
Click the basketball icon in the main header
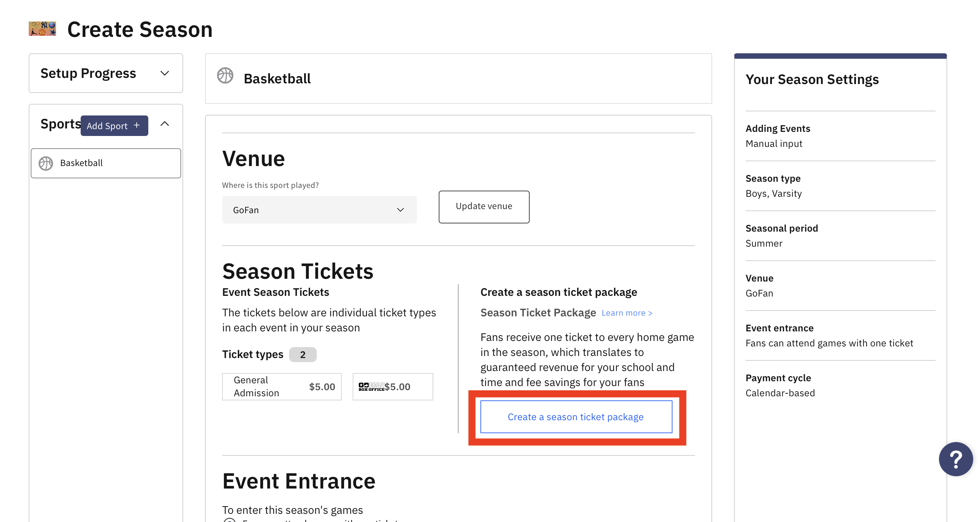pyautogui.click(x=225, y=75)
